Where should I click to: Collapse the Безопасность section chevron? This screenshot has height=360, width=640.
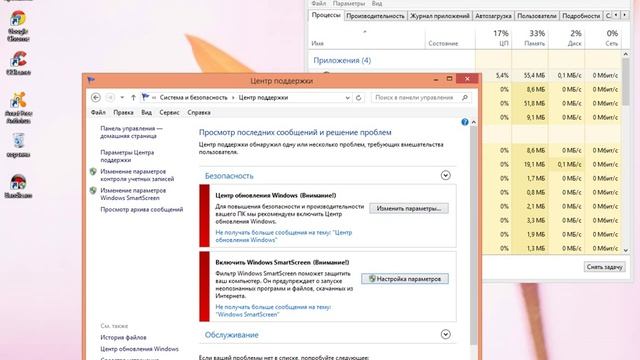coord(445,176)
